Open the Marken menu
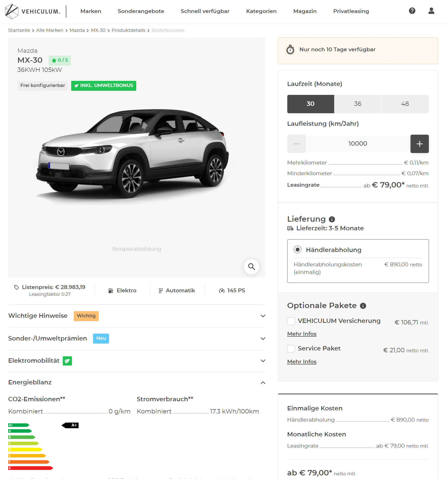 [91, 11]
